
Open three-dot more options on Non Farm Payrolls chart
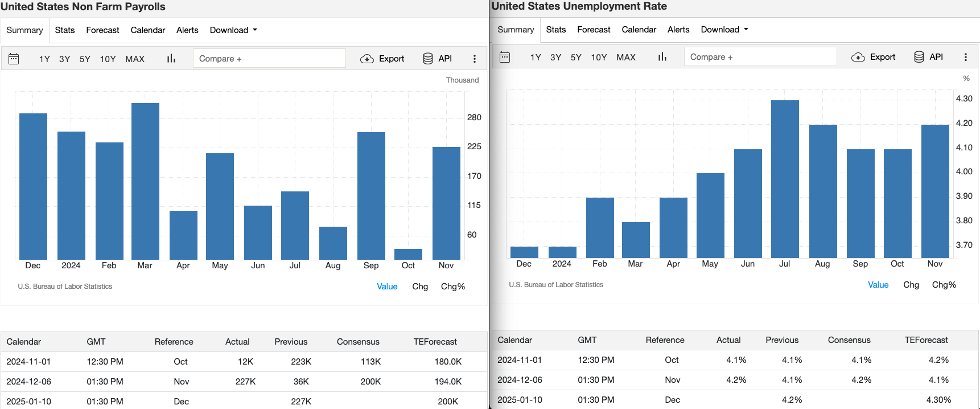(x=475, y=59)
